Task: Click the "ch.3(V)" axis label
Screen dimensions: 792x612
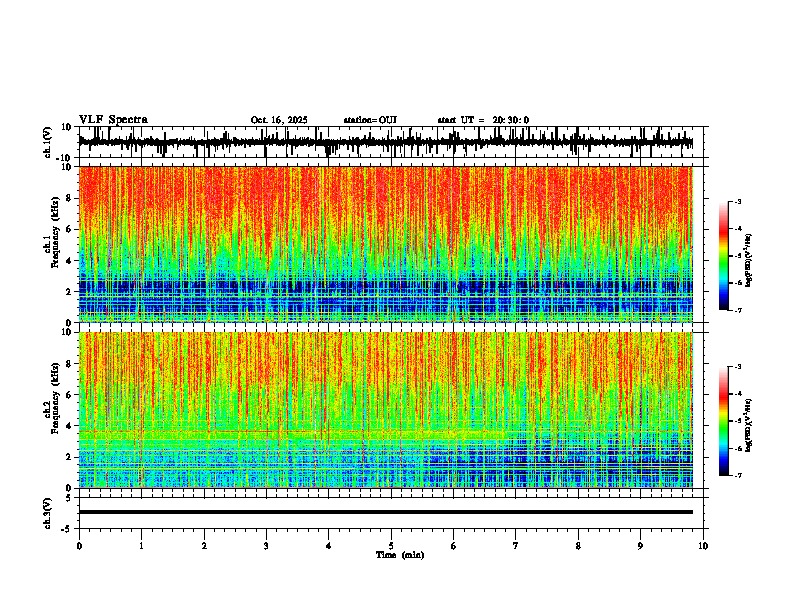Action: [48, 513]
